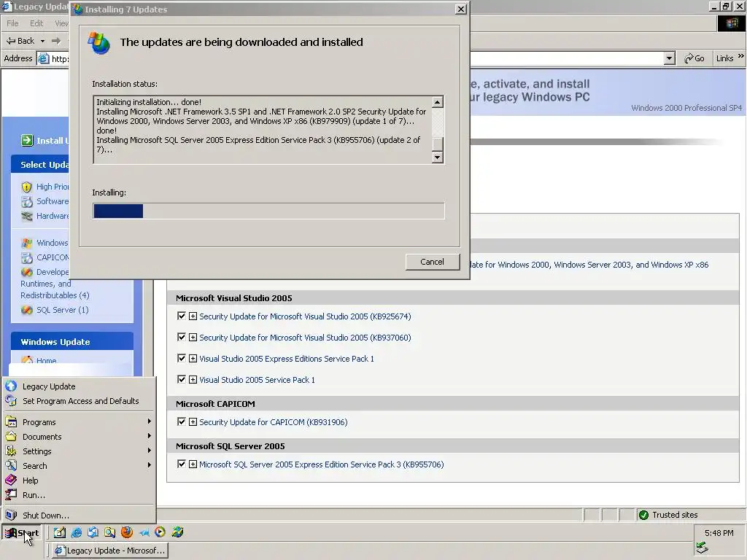Click Developer Tools, Runtimes, and Redistributables (4)

point(55,284)
